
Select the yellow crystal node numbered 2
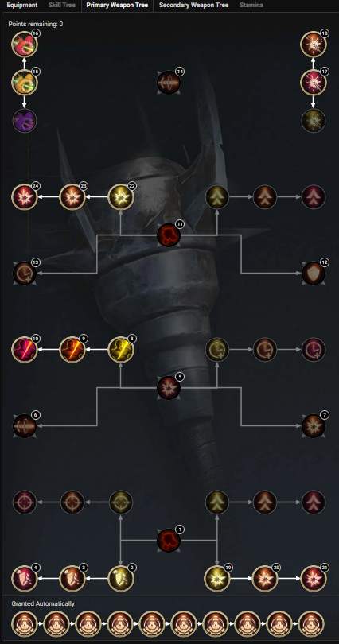pyautogui.click(x=121, y=579)
